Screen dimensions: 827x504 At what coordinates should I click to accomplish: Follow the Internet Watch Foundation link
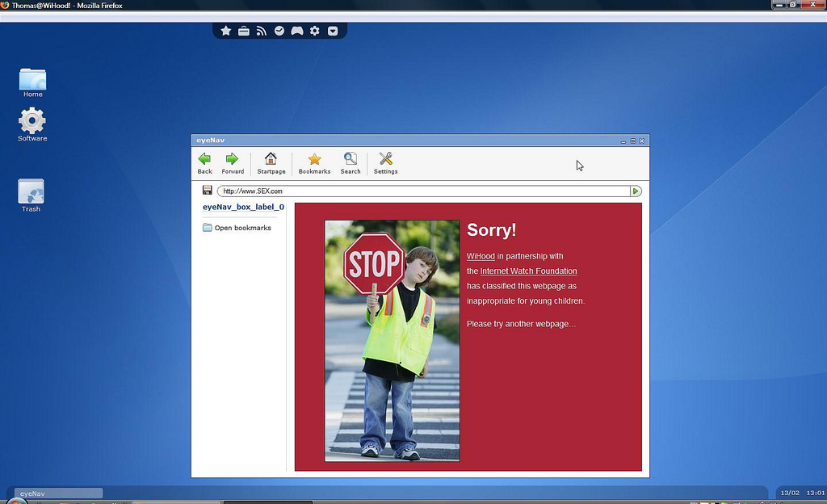[528, 271]
